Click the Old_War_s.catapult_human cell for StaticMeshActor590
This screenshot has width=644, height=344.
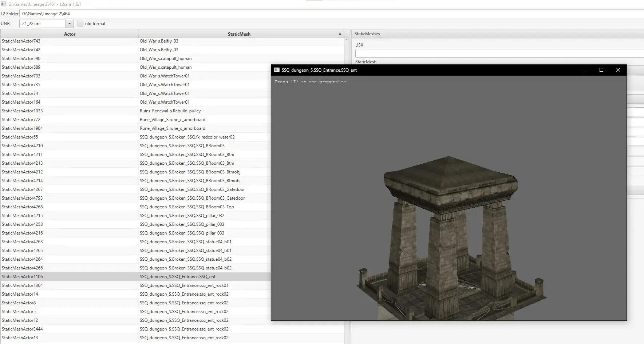[x=166, y=59]
